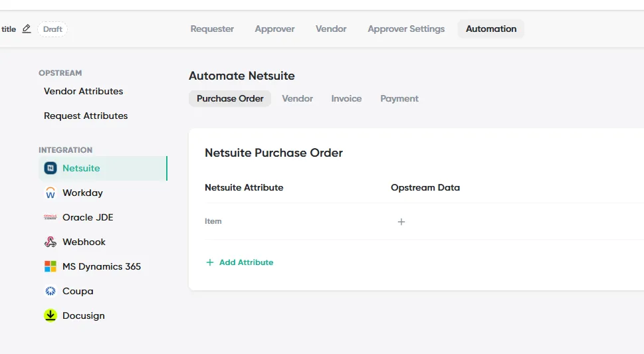
Task: Click the INTEGRATION section label
Action: click(x=65, y=150)
